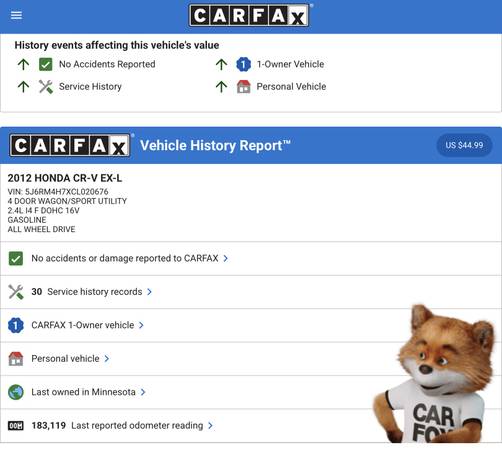Click the VIN number 5J6RM4H7XCL020676
502x450 pixels.
tap(67, 192)
